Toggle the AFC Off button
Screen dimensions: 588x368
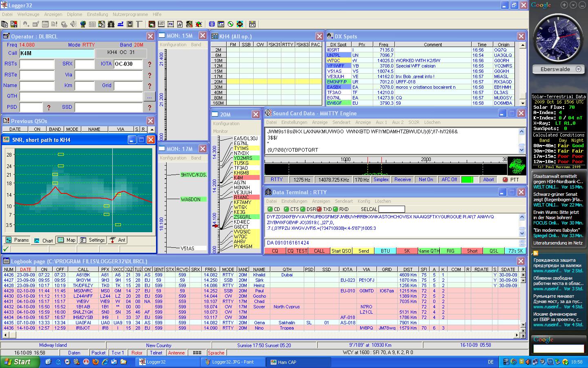tap(449, 180)
